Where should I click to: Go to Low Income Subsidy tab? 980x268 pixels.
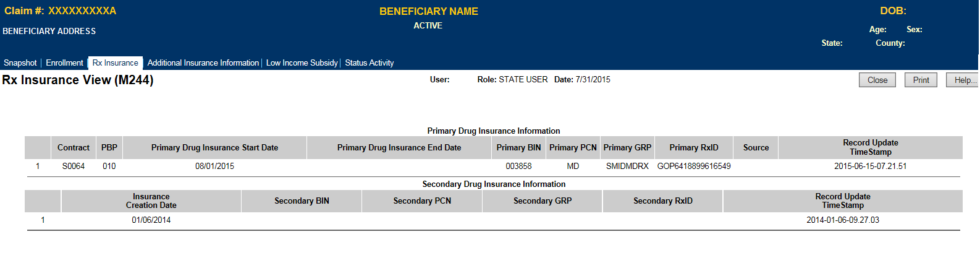click(302, 63)
